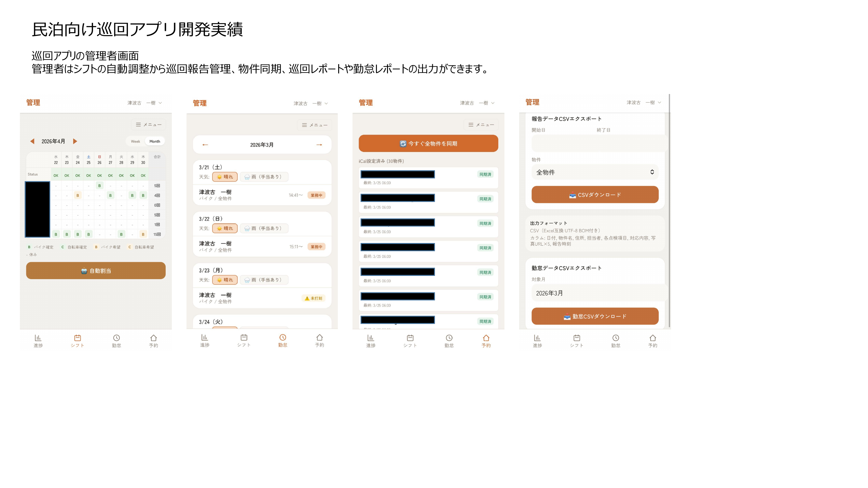The width and height of the screenshot is (868, 488).
Task: Click the next-month arrow beside 2026年4月
Action: point(76,141)
